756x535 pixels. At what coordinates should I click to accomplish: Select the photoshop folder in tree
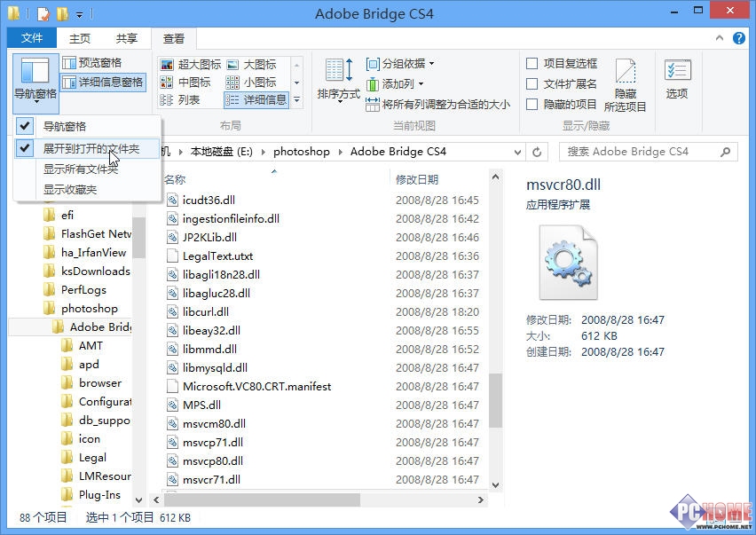coord(81,309)
